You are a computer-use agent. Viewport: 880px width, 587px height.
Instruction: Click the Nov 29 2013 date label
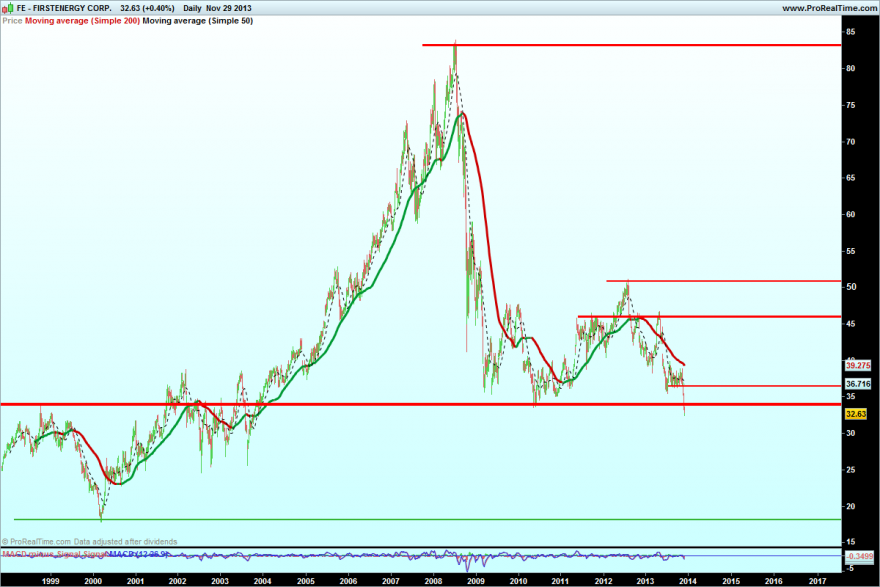pyautogui.click(x=228, y=8)
